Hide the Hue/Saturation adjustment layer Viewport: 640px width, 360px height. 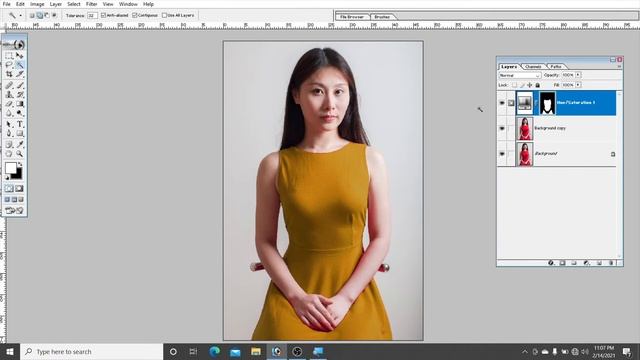pyautogui.click(x=502, y=103)
